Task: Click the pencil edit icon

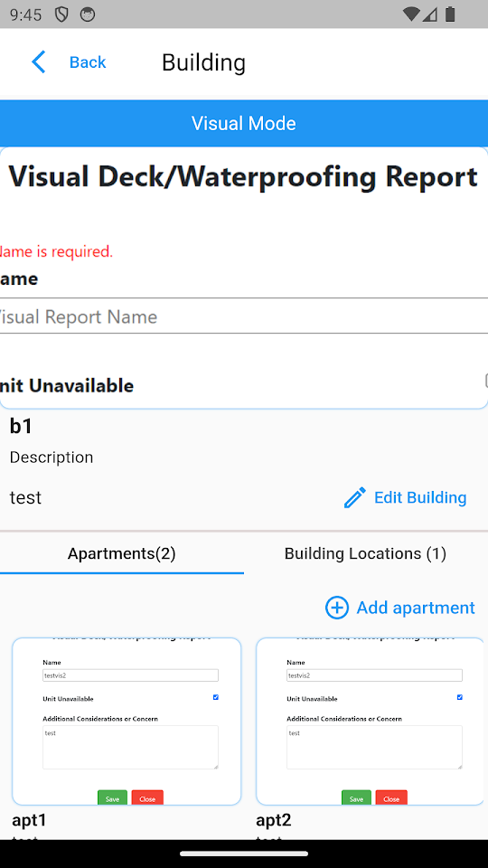Action: coord(354,497)
